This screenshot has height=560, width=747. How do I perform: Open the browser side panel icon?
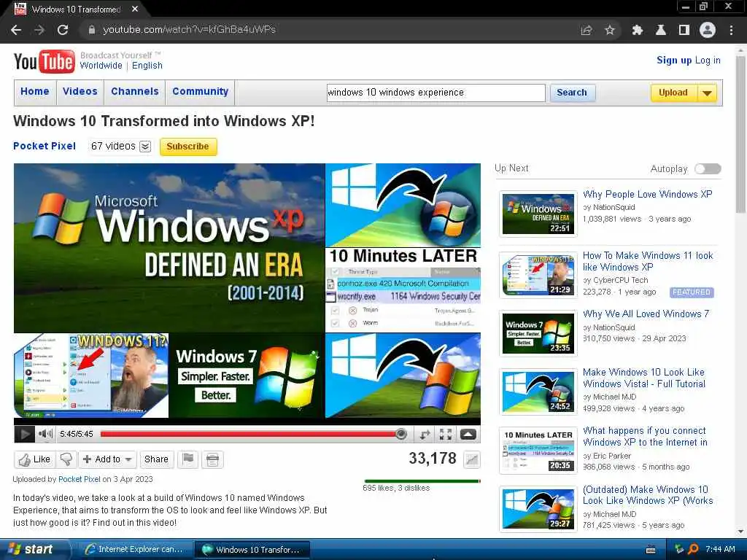684,30
